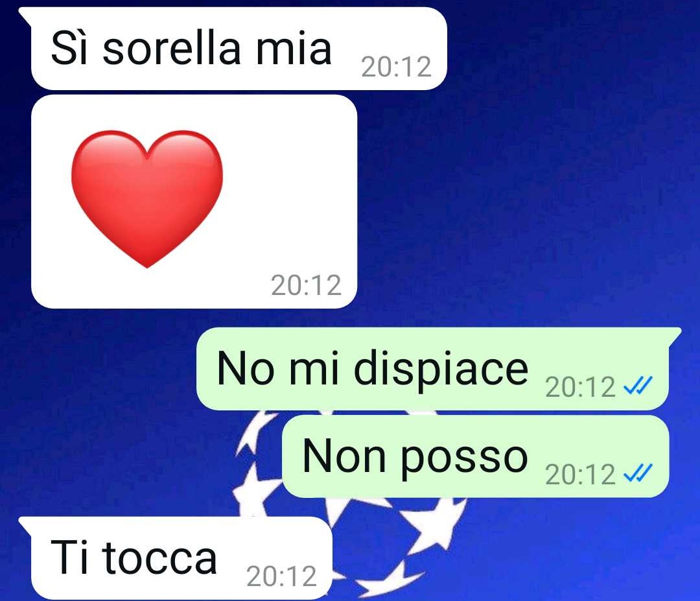
Task: Click the timestamp under the heart emoji
Action: [x=306, y=285]
